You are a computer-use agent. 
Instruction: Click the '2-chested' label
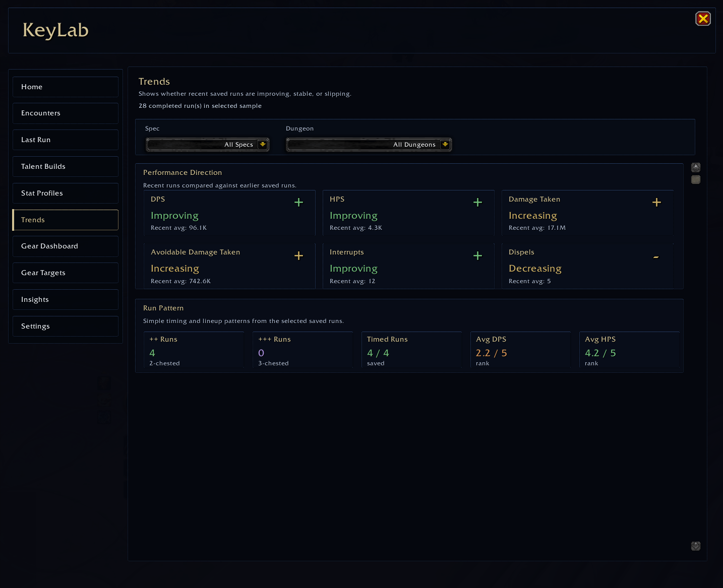[x=164, y=363]
